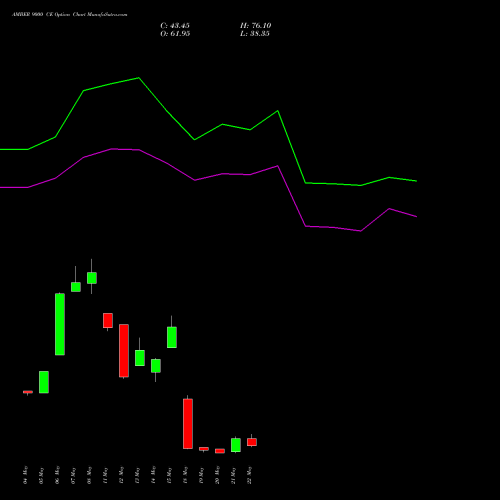Select the 14 May date label

pos(154,475)
